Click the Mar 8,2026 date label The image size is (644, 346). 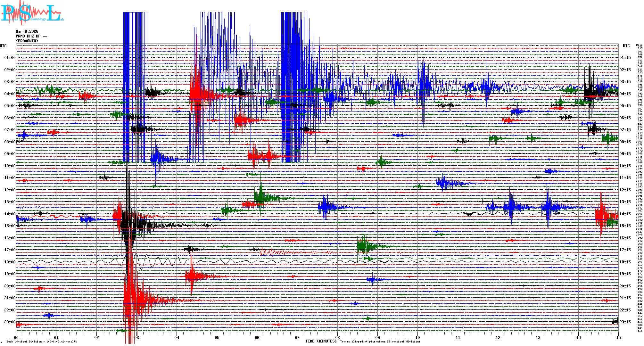click(27, 31)
